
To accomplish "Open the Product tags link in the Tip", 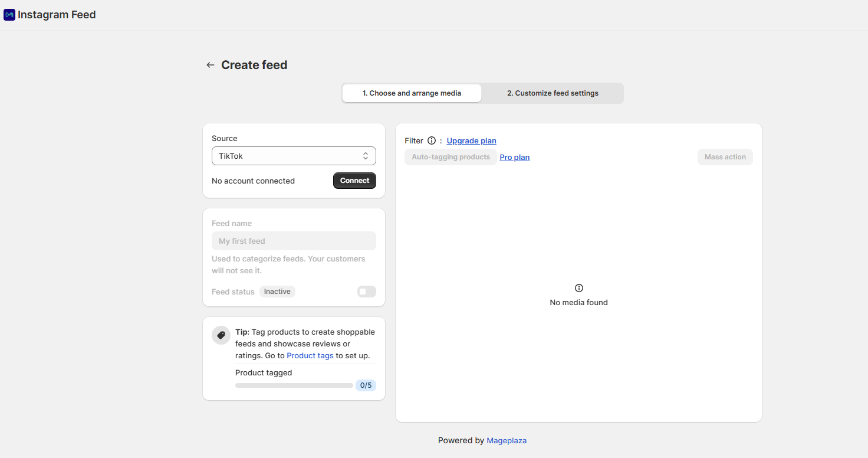I will pos(310,355).
